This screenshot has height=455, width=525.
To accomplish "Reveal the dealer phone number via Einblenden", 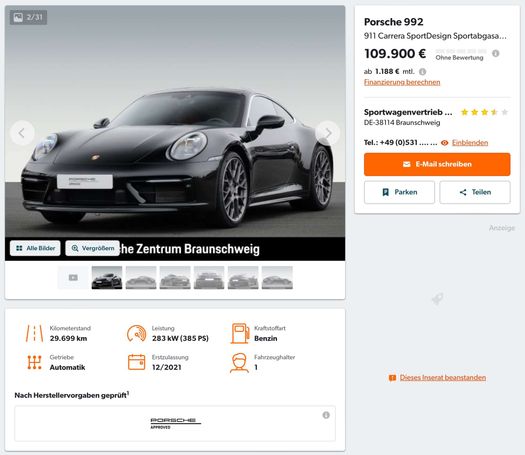I will [469, 143].
